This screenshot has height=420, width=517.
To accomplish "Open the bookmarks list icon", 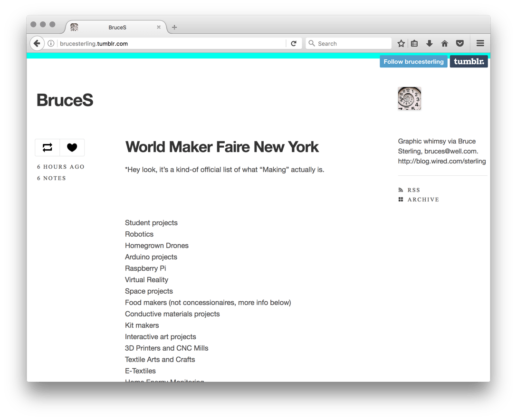I will [414, 43].
